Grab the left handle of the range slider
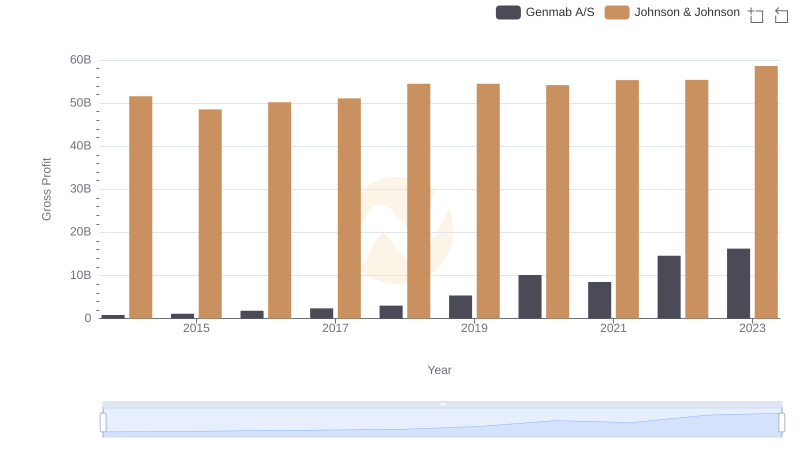This screenshot has height=461, width=800. pyautogui.click(x=103, y=423)
